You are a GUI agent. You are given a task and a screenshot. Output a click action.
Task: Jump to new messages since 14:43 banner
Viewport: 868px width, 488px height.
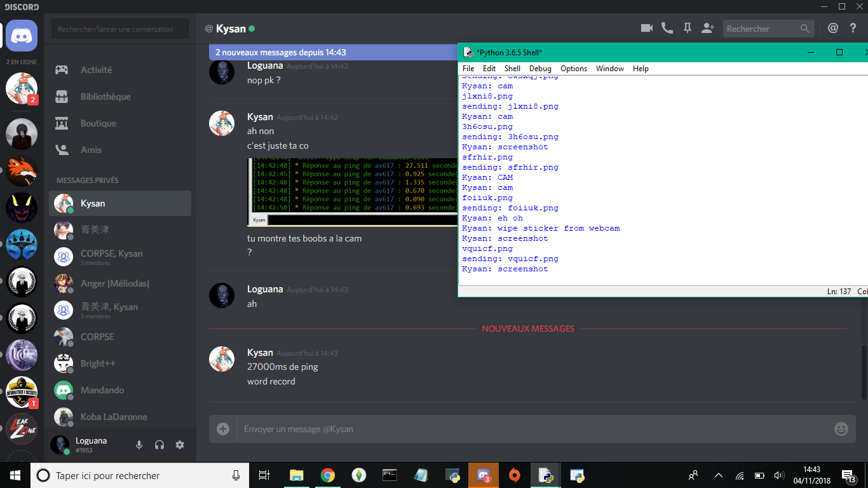point(333,52)
